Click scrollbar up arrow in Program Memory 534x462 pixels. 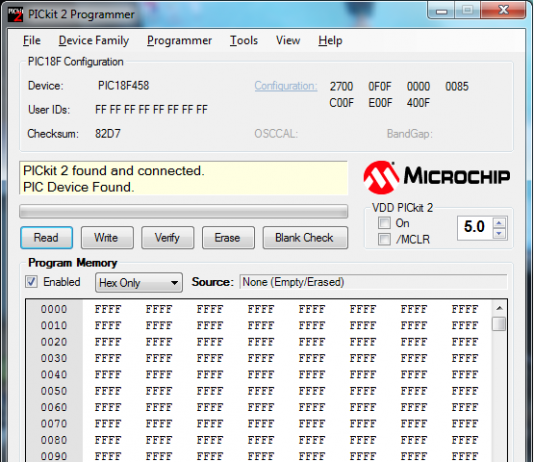pyautogui.click(x=499, y=308)
